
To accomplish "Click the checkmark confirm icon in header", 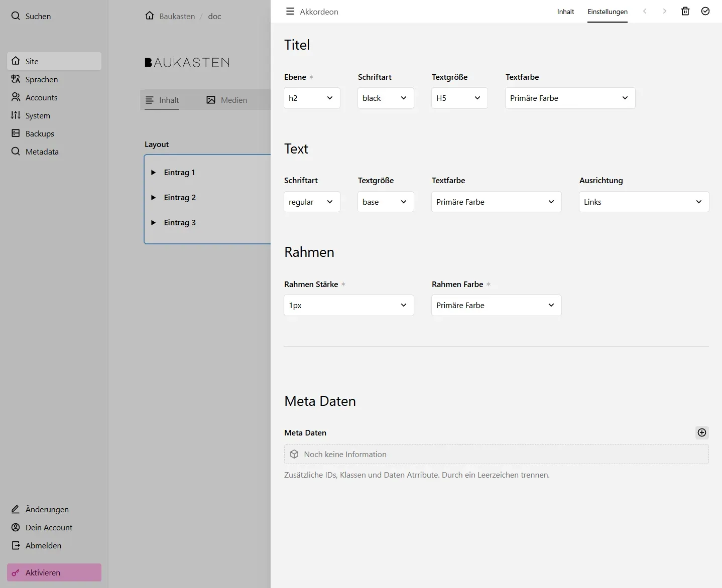I will tap(705, 11).
